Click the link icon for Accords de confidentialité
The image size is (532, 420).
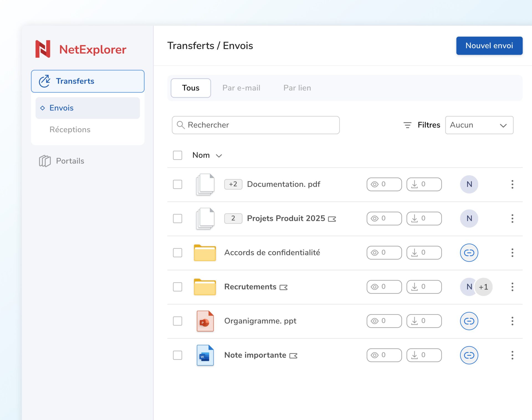[469, 253]
